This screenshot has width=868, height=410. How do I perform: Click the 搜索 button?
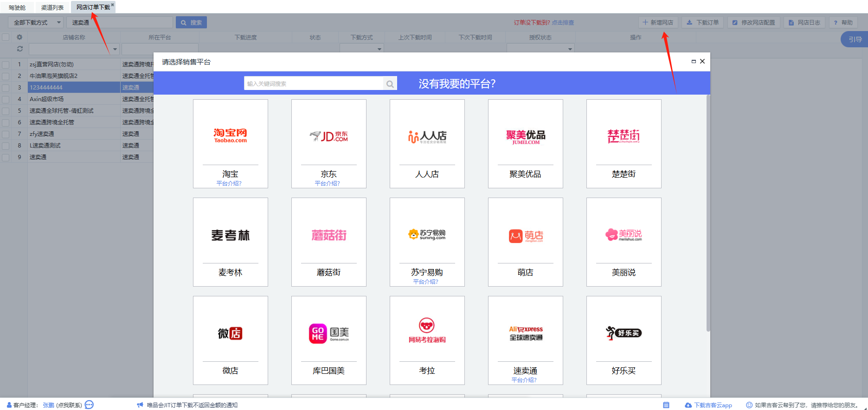pos(191,22)
